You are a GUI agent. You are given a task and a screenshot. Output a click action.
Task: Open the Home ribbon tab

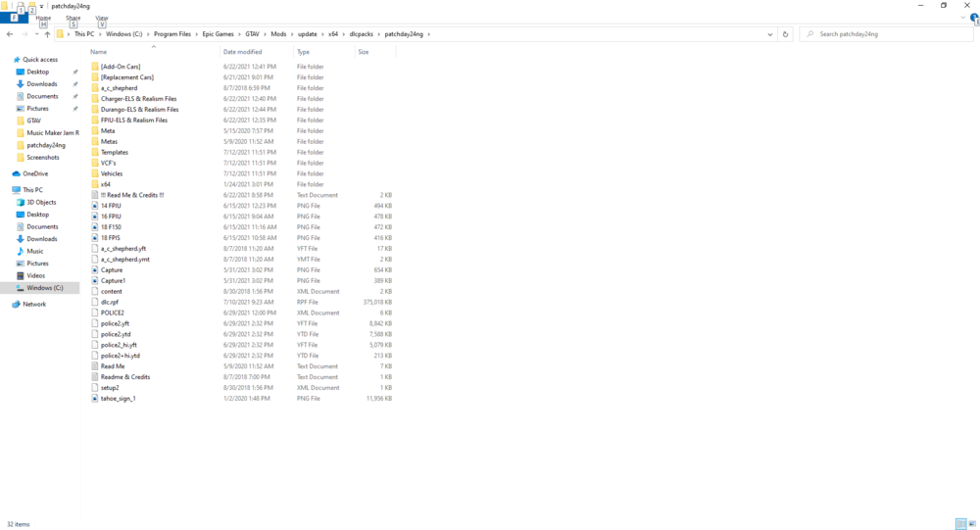click(x=43, y=19)
